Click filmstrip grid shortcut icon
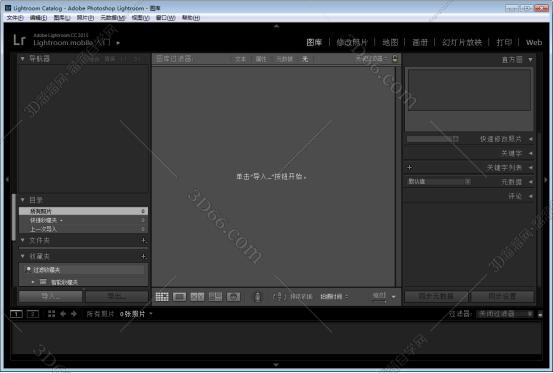The height and width of the screenshot is (373, 553). (51, 314)
